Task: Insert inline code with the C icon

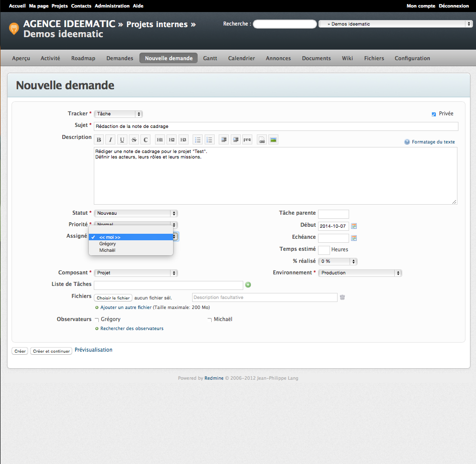Action: coord(145,139)
